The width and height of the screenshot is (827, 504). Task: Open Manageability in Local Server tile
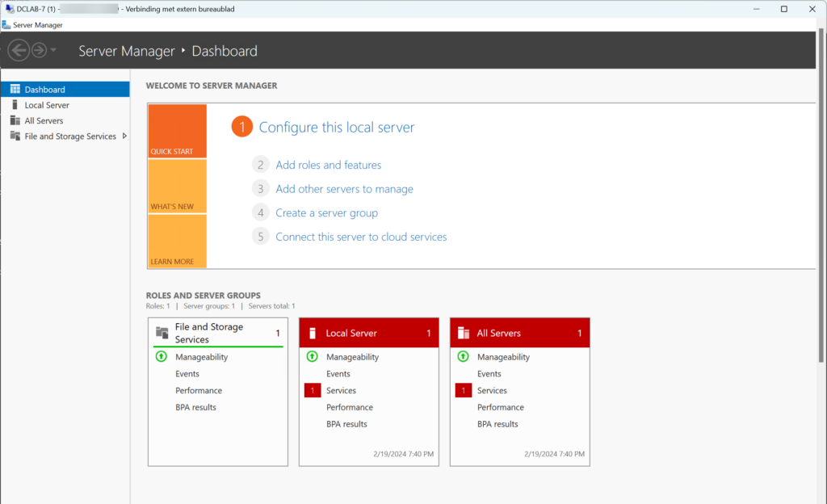pyautogui.click(x=352, y=357)
